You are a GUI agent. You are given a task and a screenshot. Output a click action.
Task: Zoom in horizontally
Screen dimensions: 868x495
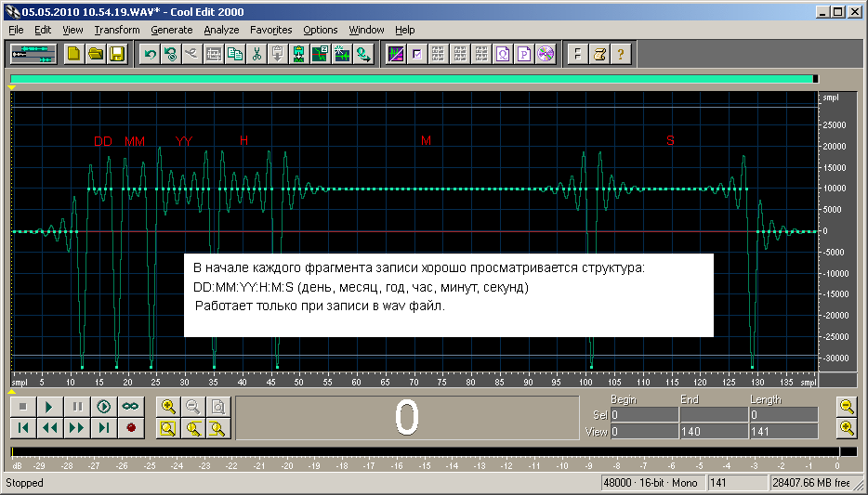168,407
